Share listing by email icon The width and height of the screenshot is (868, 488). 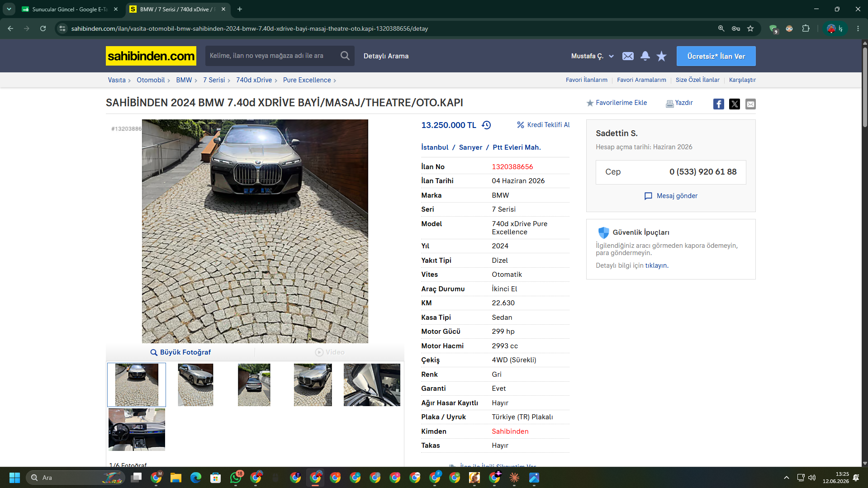pyautogui.click(x=750, y=104)
